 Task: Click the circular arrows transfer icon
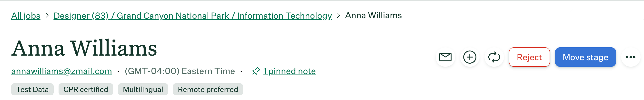pos(494,57)
